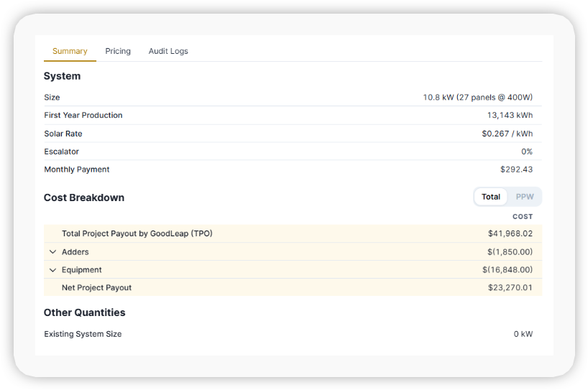Click the Adders row label
This screenshot has width=588, height=390.
pyautogui.click(x=75, y=252)
